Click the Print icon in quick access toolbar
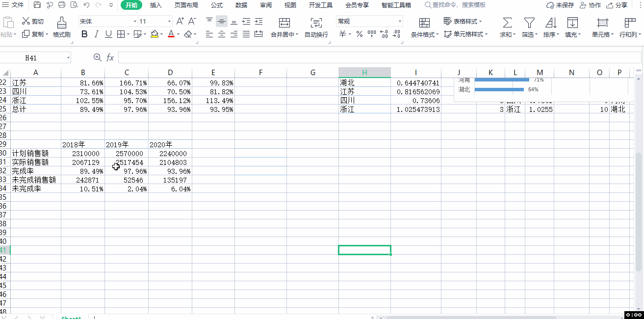The width and height of the screenshot is (644, 319). click(62, 5)
